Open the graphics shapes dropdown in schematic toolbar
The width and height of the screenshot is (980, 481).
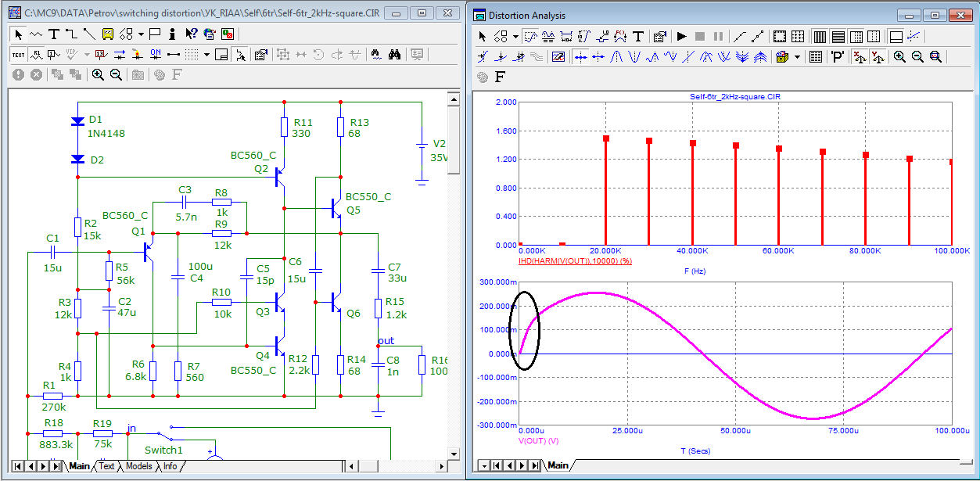(x=141, y=34)
